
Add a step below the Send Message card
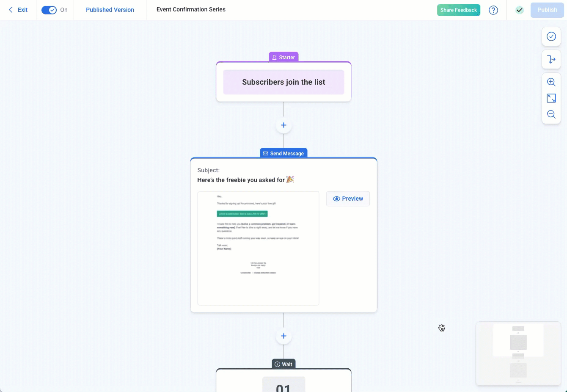(x=283, y=336)
